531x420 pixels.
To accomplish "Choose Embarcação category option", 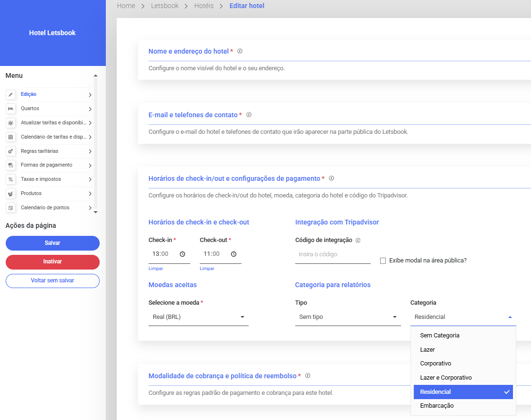I will 463,406.
